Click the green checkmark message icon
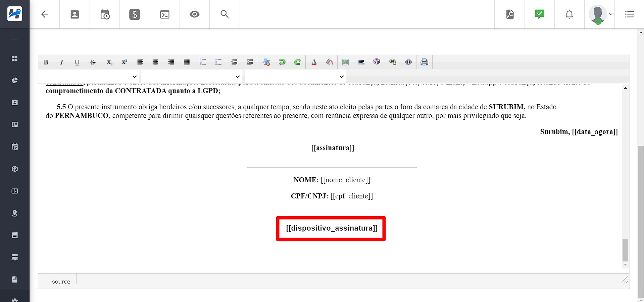 click(x=540, y=14)
